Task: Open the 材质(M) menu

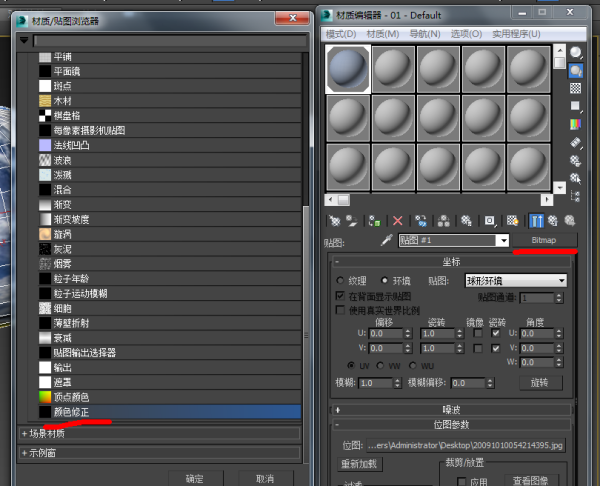Action: (x=383, y=34)
